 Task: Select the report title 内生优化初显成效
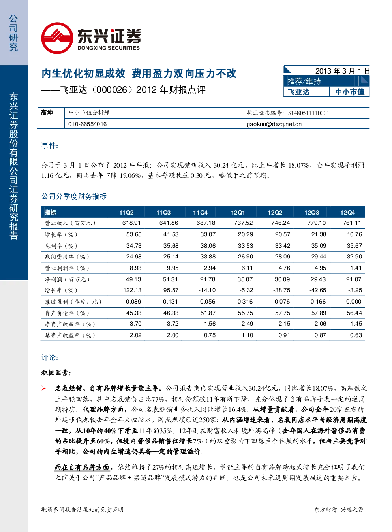click(83, 74)
